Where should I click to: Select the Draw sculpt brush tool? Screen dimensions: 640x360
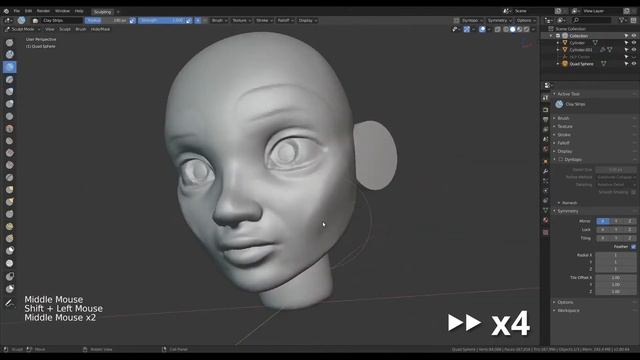10,42
